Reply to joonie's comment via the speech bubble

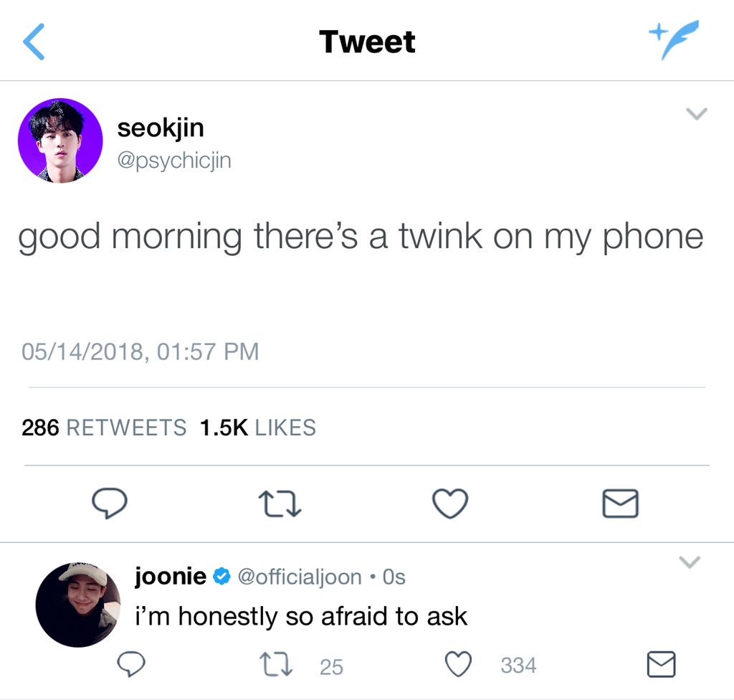tap(131, 664)
